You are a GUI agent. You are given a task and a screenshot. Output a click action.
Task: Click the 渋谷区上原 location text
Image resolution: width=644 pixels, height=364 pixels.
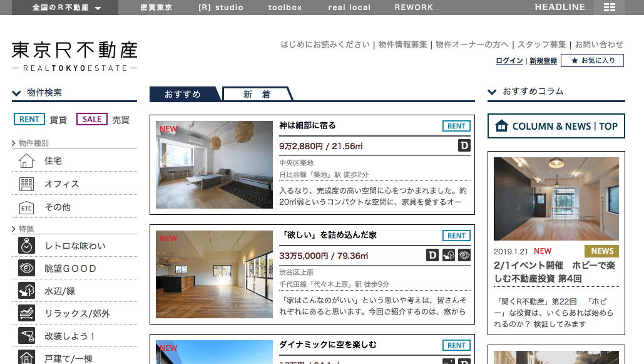click(x=296, y=273)
